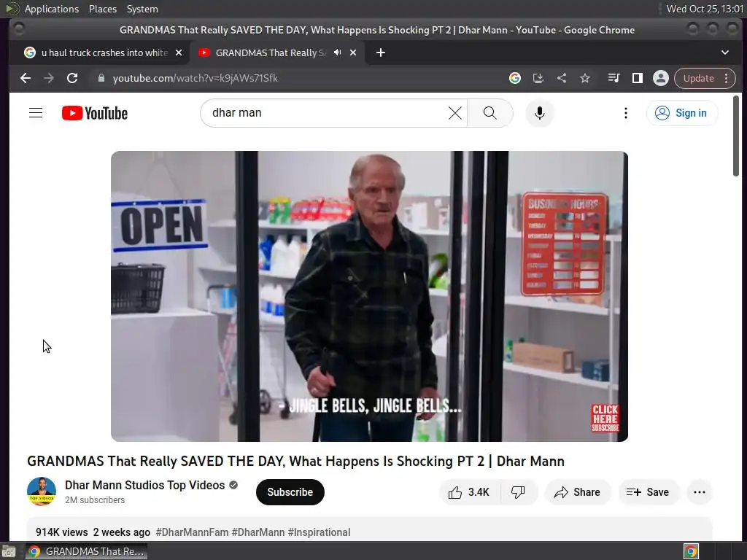The height and width of the screenshot is (560, 747).
Task: Close the 'u haul truck crashes' tab
Action: [179, 52]
